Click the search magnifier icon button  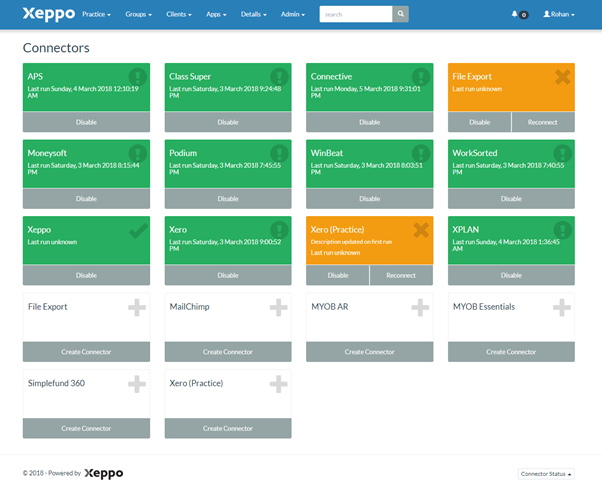pos(400,14)
